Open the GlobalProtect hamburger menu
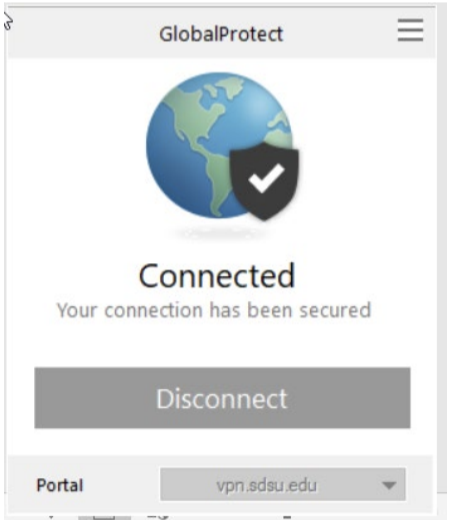Image resolution: width=450 pixels, height=520 pixels. [410, 30]
